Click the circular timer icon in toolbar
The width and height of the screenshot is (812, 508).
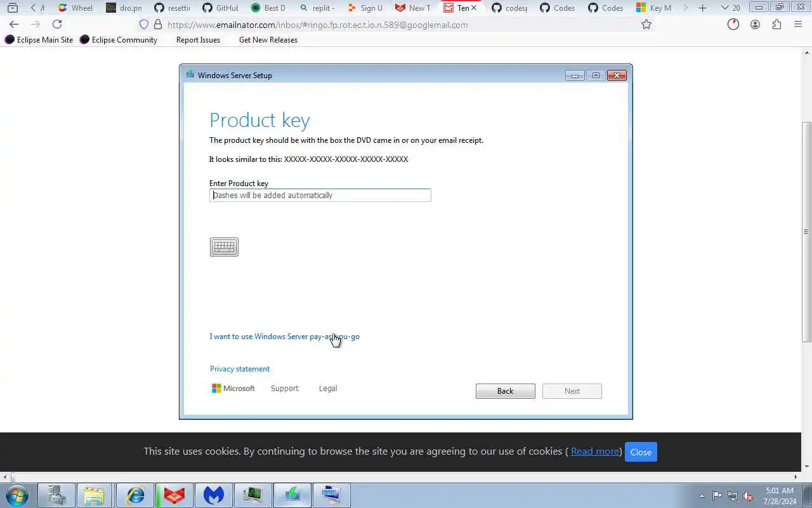[x=733, y=25]
